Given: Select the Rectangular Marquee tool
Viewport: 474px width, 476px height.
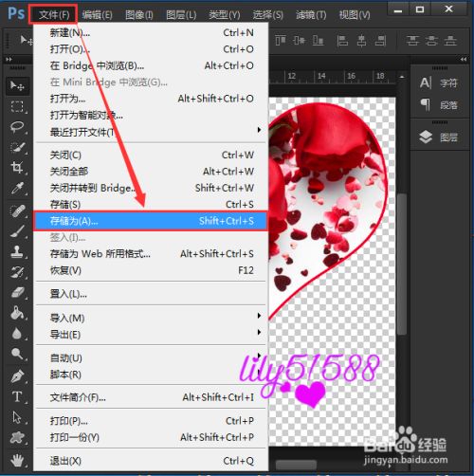Looking at the screenshot, I should coord(17,106).
